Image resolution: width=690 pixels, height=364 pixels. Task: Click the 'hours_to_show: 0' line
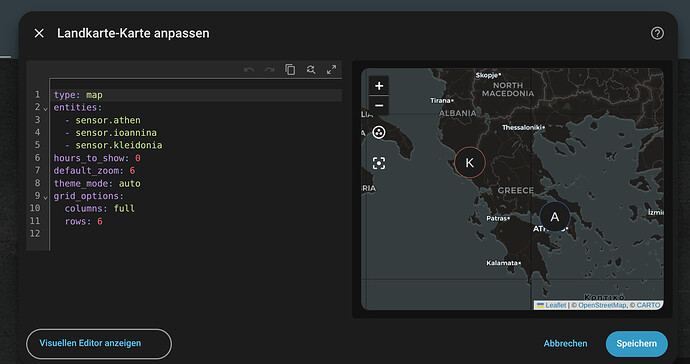click(x=195, y=158)
